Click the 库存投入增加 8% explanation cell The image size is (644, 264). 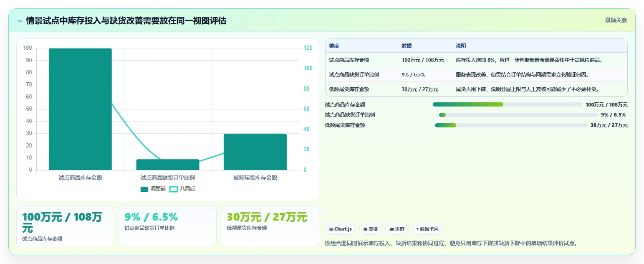529,60
